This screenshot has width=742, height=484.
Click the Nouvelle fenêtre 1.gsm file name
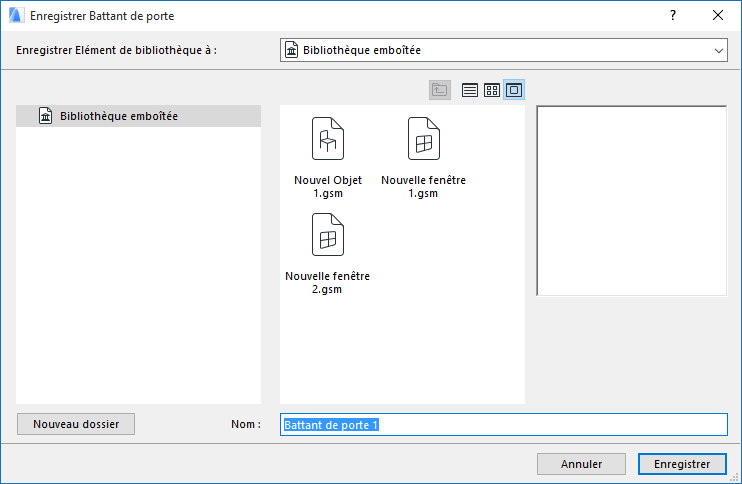[424, 186]
